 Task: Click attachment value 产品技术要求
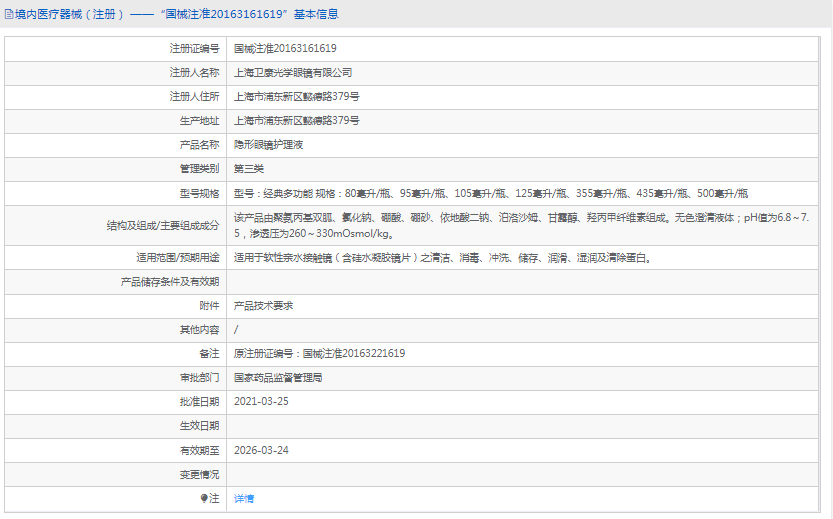coord(263,306)
